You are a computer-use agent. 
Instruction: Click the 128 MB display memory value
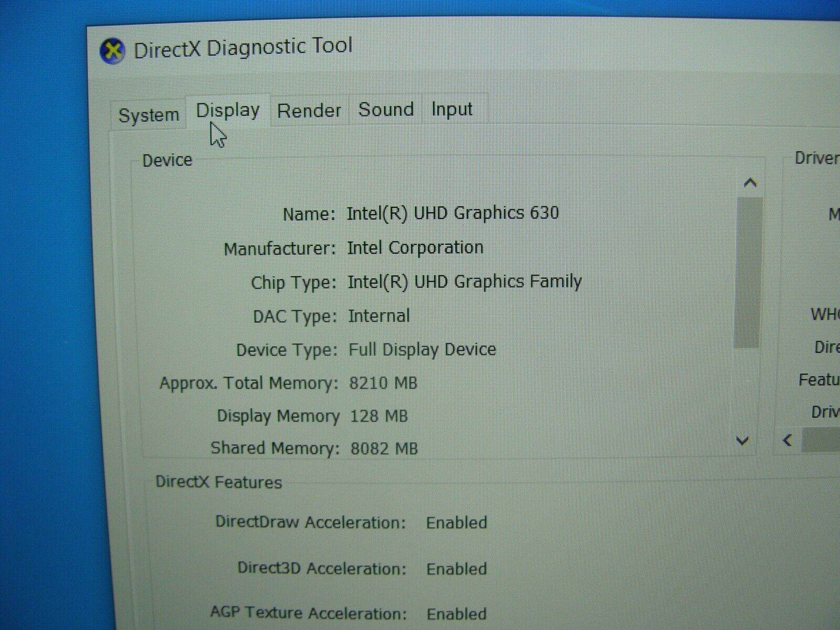[x=379, y=416]
